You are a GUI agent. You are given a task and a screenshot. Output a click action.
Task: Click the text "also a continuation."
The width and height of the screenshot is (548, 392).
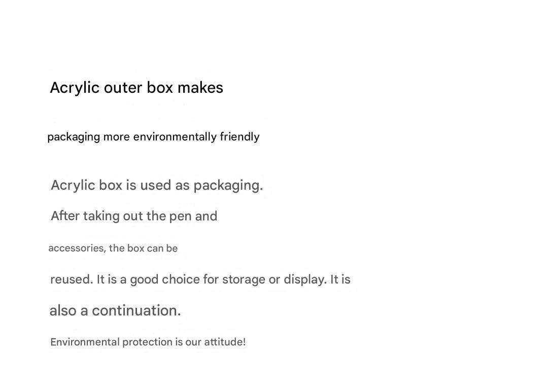coord(115,310)
